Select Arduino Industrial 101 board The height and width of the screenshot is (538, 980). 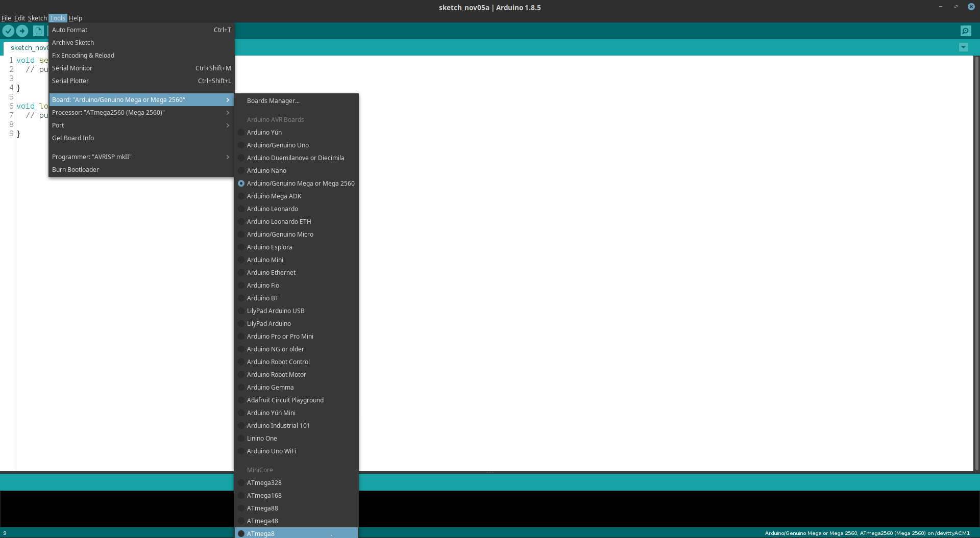click(297, 426)
